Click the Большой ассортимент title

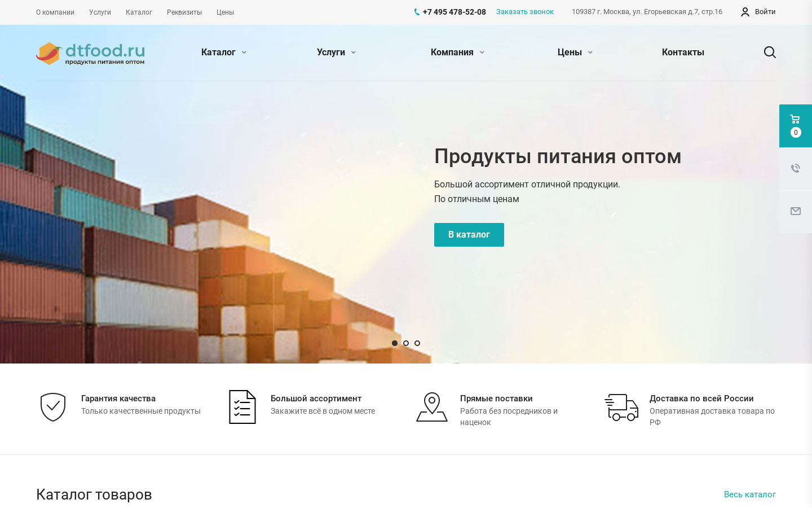[316, 398]
